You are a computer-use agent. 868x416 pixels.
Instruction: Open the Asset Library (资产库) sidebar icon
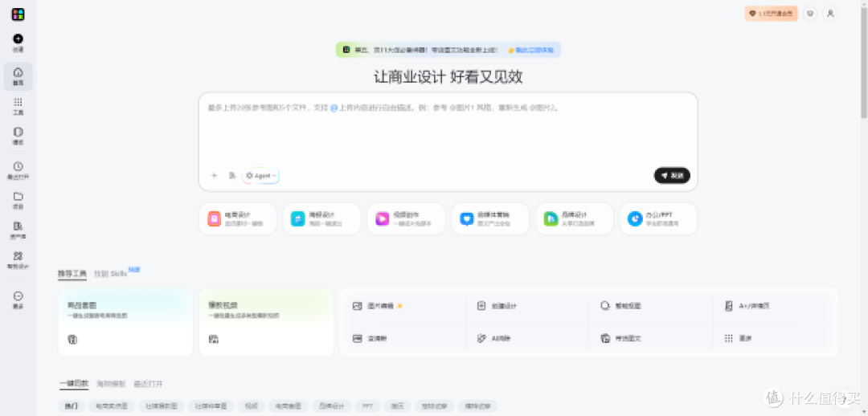tap(18, 226)
